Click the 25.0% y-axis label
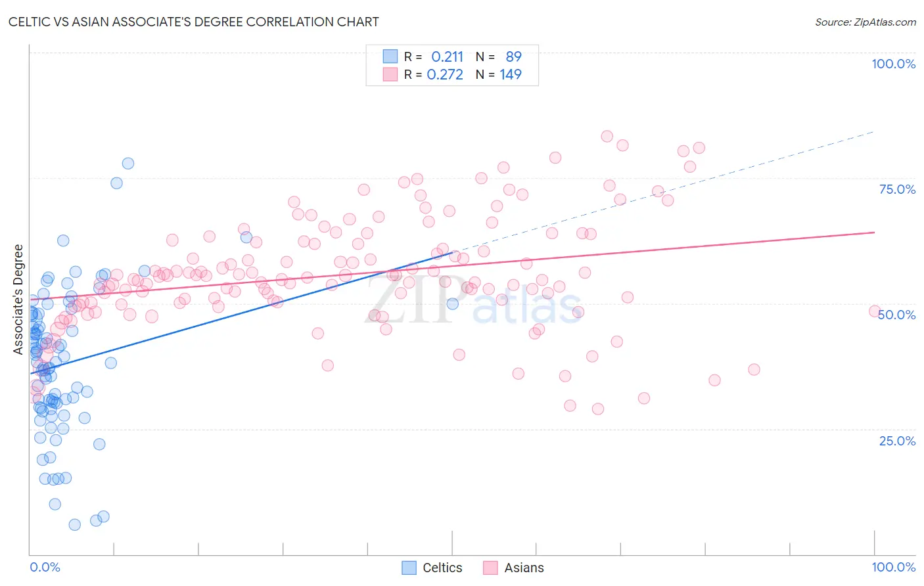The width and height of the screenshot is (924, 586). (897, 441)
